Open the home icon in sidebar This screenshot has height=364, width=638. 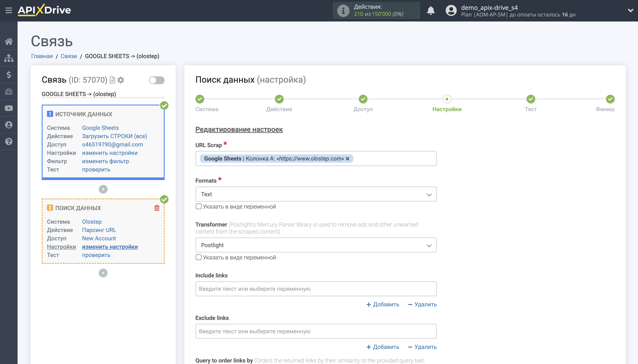(x=9, y=41)
